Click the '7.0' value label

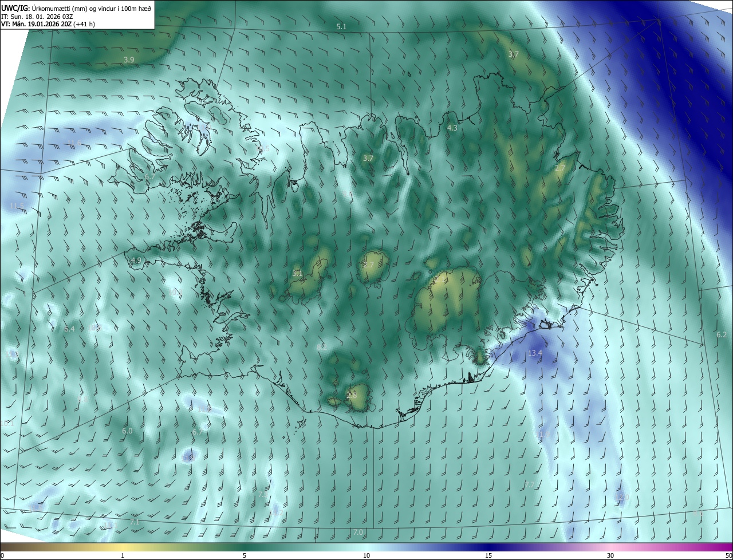click(358, 533)
